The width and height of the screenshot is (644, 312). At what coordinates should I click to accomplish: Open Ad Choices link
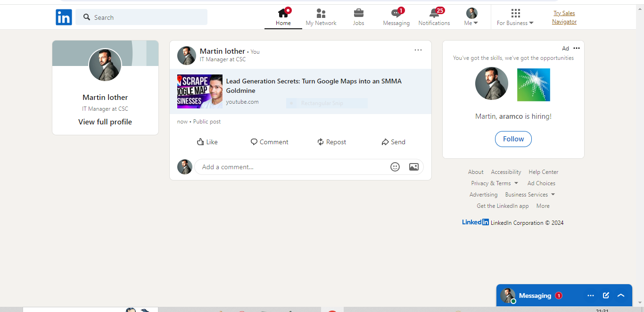[x=541, y=183]
